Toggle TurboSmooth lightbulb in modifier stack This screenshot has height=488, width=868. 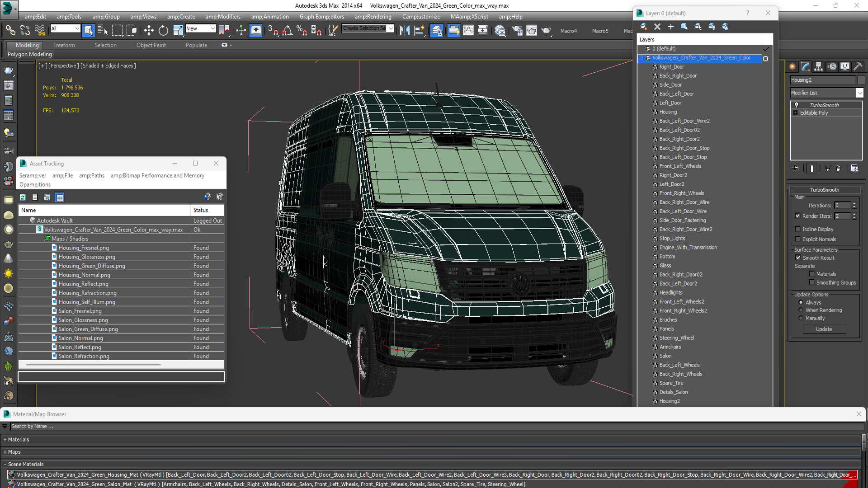[x=797, y=105]
